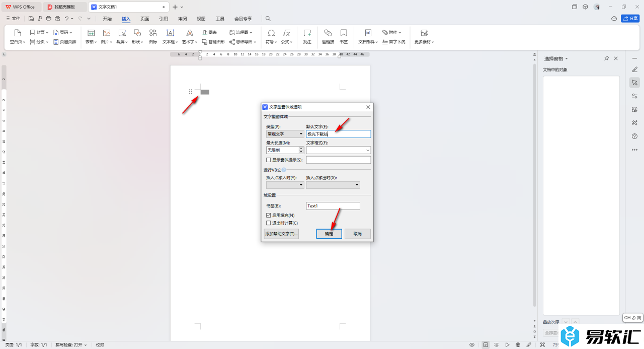Switch to the 视图 ribbon tab
The image size is (644, 349).
(201, 19)
